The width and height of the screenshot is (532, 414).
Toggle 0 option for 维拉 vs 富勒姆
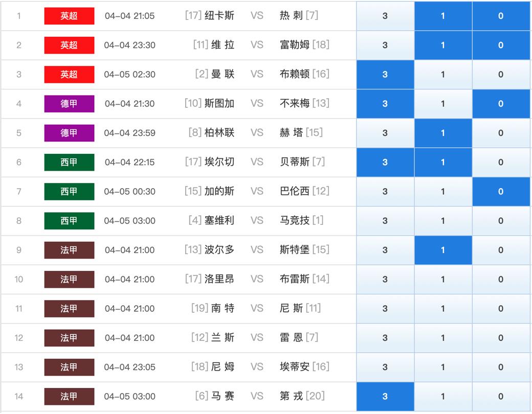[501, 45]
